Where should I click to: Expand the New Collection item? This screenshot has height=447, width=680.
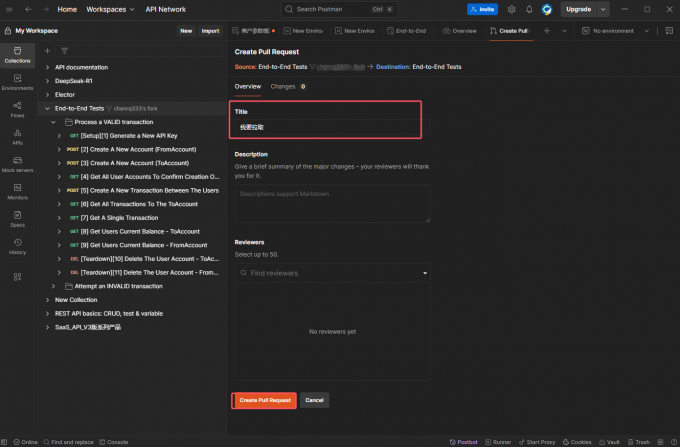(x=47, y=300)
